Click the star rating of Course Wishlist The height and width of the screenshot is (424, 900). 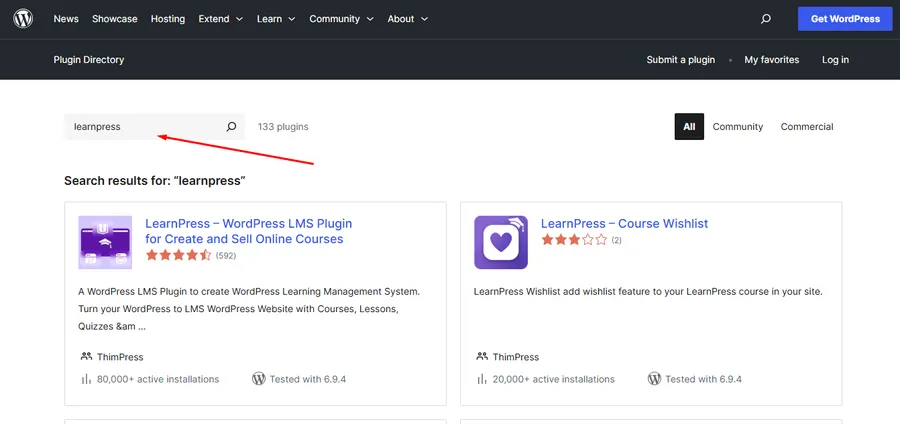click(x=574, y=240)
